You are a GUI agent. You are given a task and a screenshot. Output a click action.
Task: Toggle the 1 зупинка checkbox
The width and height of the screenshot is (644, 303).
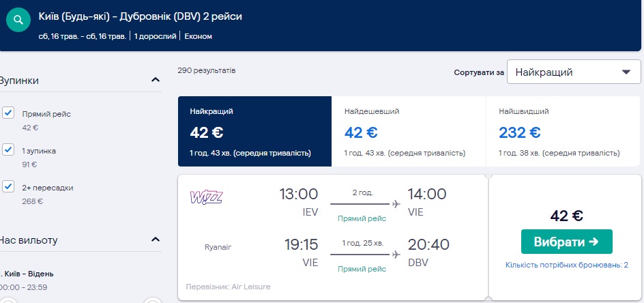point(8,149)
